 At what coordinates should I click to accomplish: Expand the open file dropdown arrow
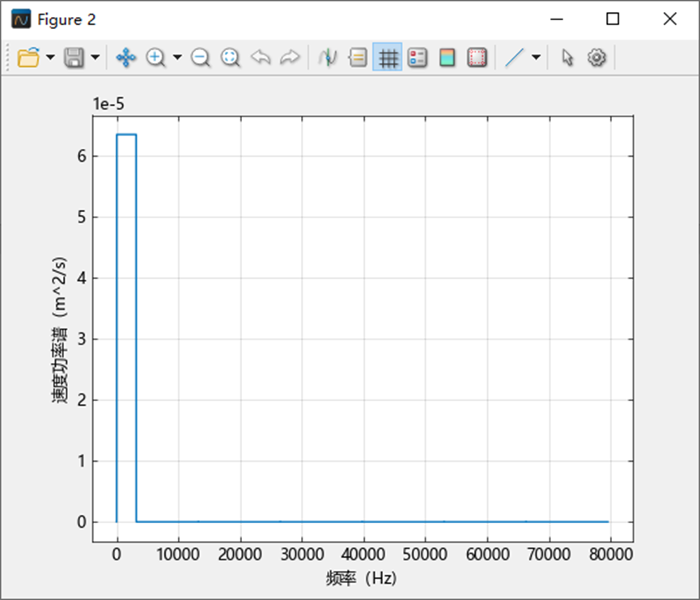pos(50,57)
